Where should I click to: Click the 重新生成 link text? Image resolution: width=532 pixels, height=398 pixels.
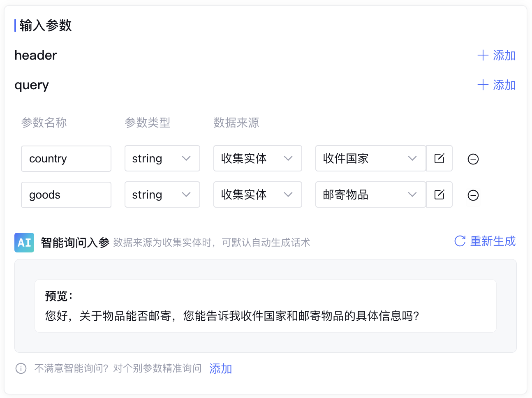(x=493, y=241)
